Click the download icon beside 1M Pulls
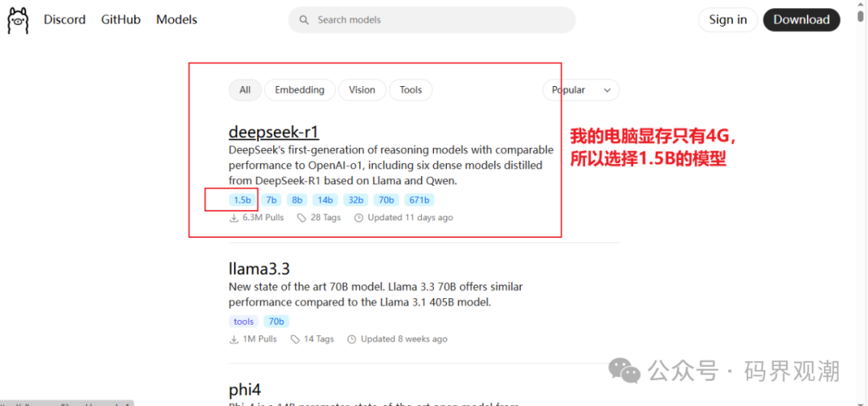 [x=234, y=339]
